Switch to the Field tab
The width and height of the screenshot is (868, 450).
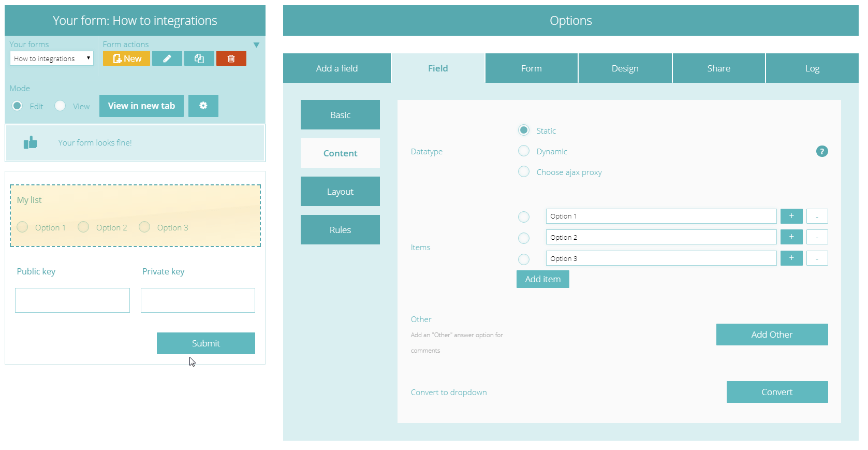tap(438, 68)
